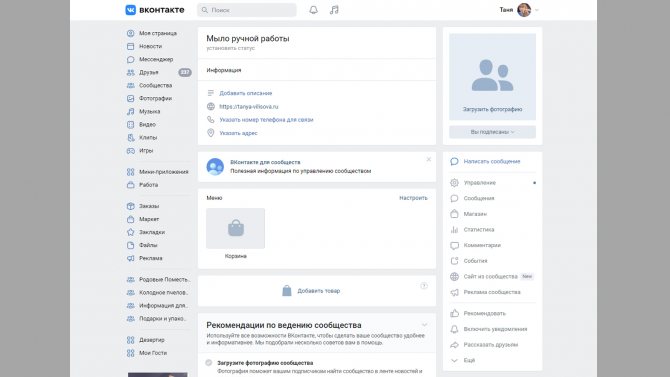Click the Музыка sidebar icon
Image resolution: width=670 pixels, height=377 pixels.
131,112
